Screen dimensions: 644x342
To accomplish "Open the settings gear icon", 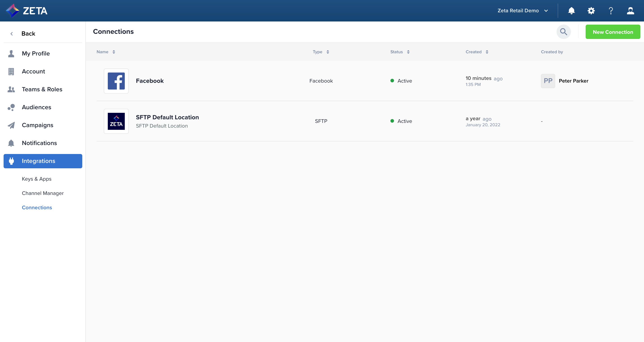I will (591, 11).
